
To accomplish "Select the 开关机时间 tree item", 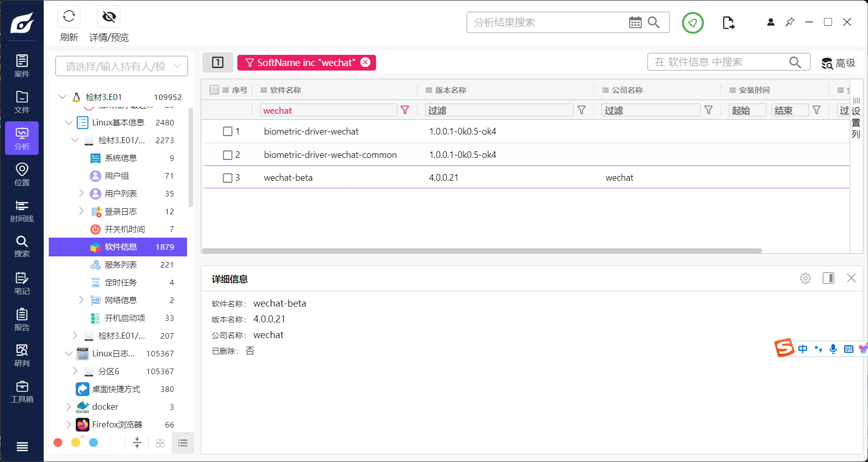I will point(118,229).
